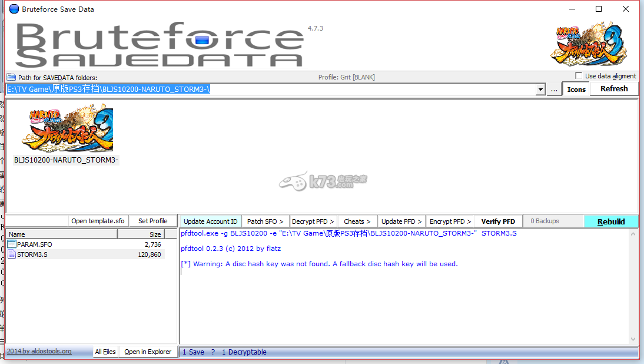Expand the Cheats > menu
Viewport: 644px width, 364px height.
point(357,221)
